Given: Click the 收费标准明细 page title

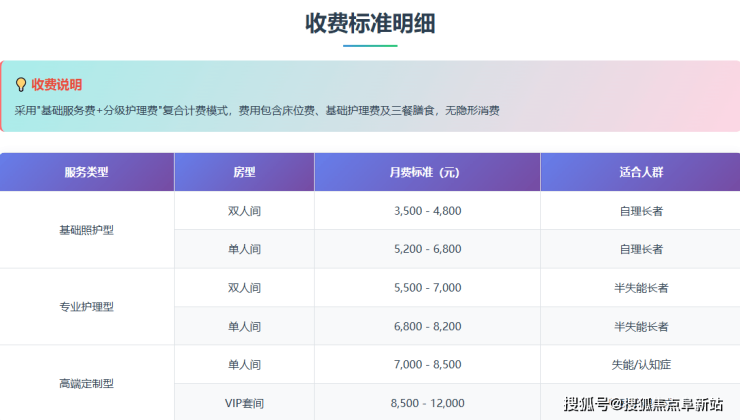Looking at the screenshot, I should (x=370, y=23).
